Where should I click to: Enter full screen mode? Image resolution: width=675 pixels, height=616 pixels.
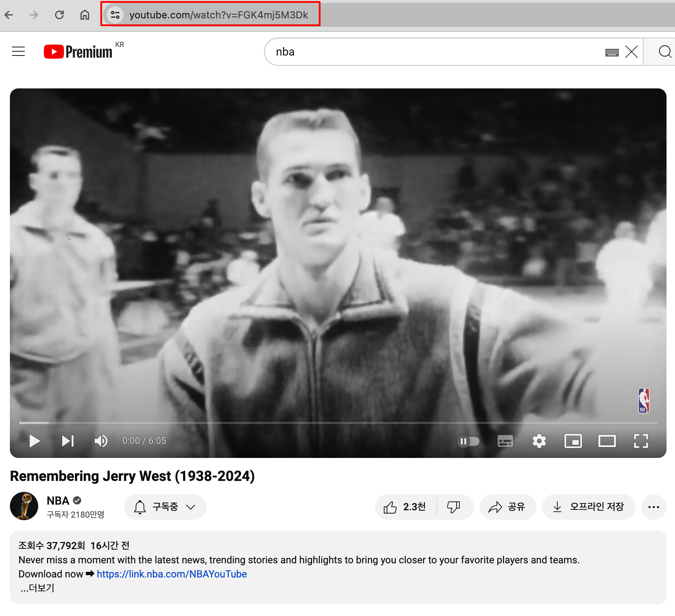(641, 441)
